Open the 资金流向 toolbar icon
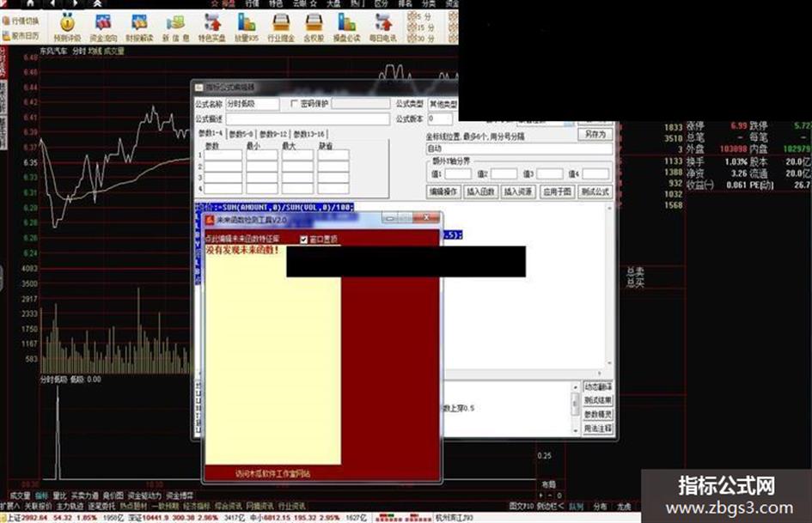This screenshot has height=523, width=812. (104, 27)
